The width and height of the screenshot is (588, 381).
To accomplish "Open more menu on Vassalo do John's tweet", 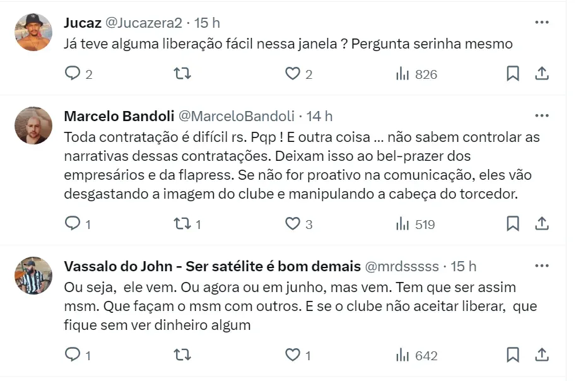I will tap(541, 266).
